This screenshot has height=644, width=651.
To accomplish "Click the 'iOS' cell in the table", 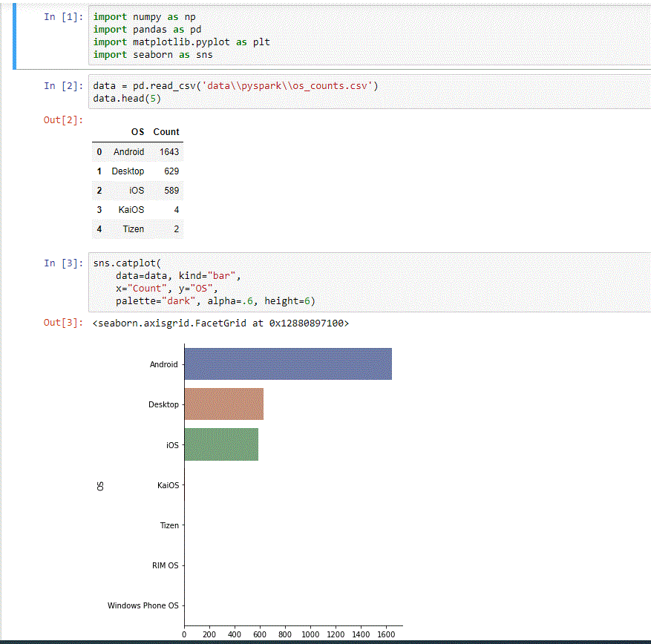I will [137, 191].
